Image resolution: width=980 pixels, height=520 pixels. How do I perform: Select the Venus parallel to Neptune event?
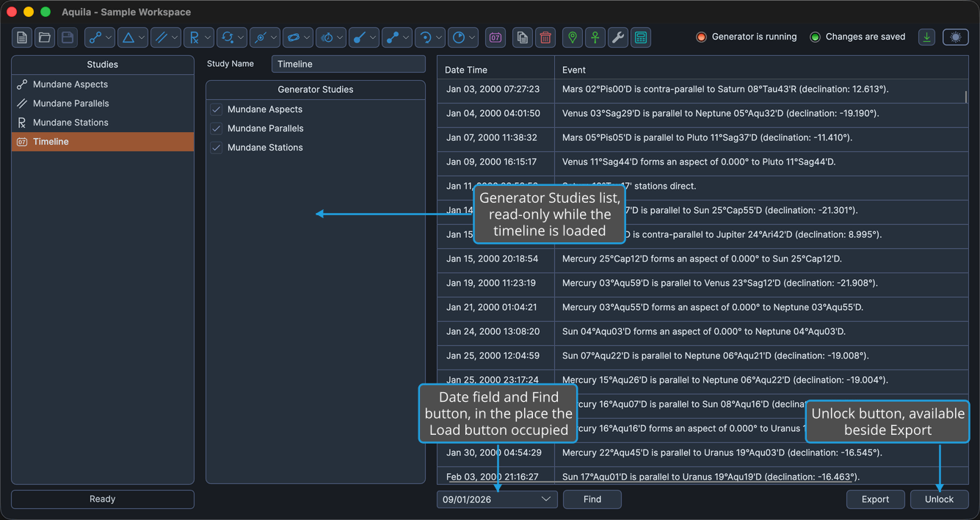point(703,113)
